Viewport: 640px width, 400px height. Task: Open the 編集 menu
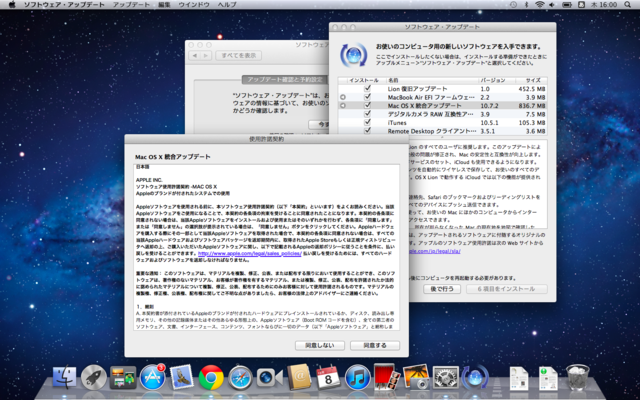[164, 4]
